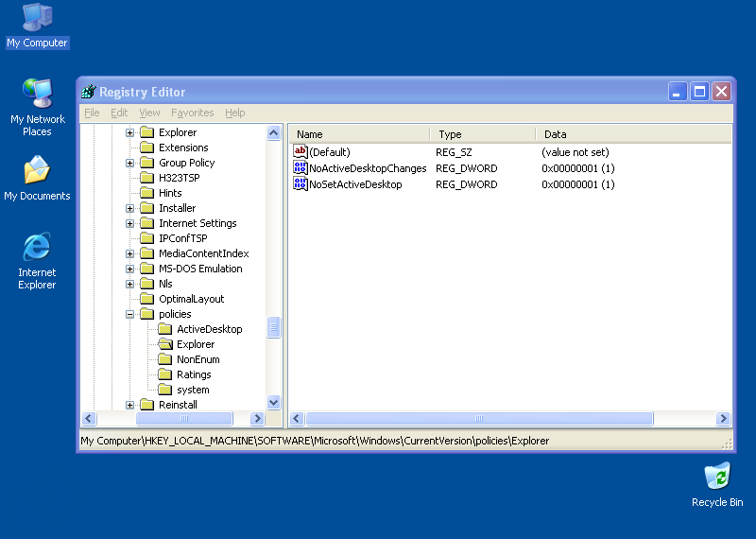Sort values by the Name column header
Viewport: 756px width, 539px height.
click(360, 134)
